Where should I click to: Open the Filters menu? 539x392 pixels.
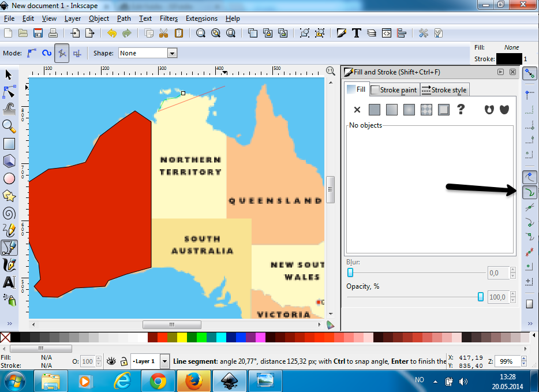(168, 18)
